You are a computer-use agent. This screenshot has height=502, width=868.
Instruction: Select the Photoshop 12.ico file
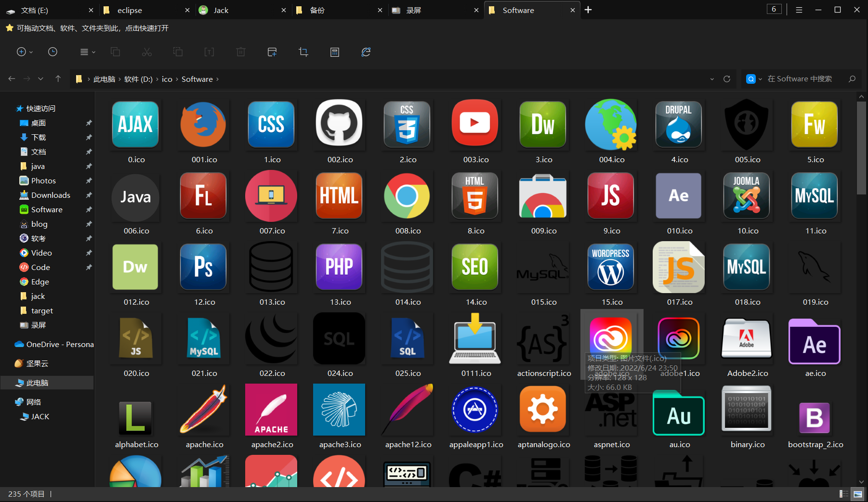tap(204, 274)
